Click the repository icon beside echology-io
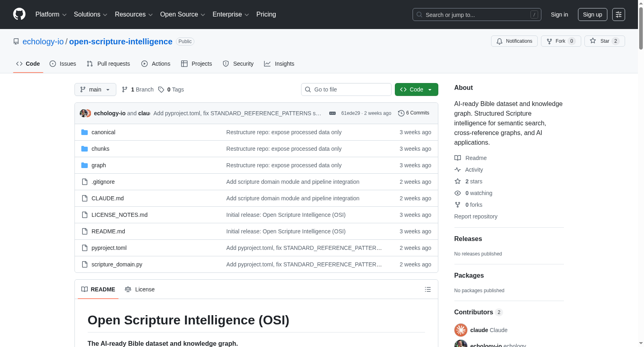 [x=16, y=42]
